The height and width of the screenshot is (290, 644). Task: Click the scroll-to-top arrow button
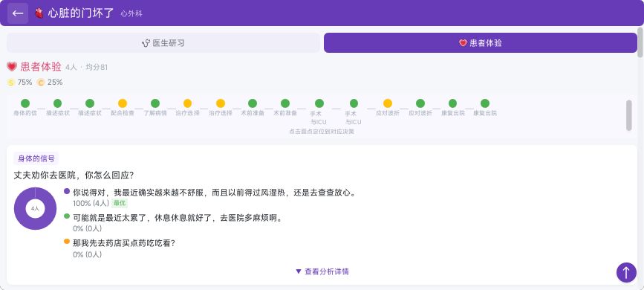(x=626, y=272)
